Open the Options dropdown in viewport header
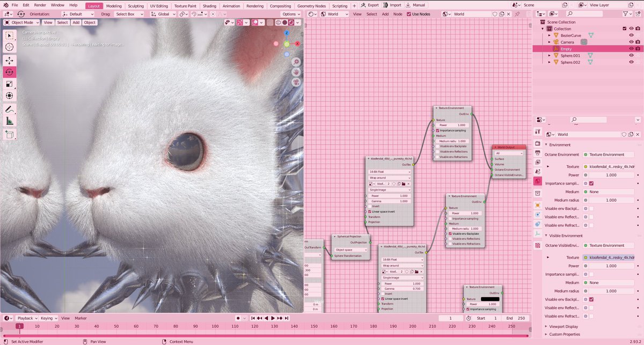 (291, 14)
